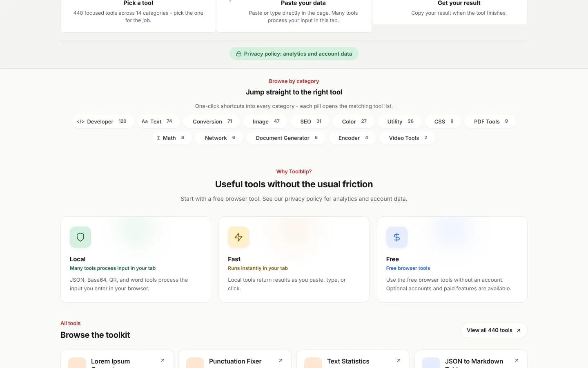
Task: Click the "All tools" label
Action: (71, 323)
